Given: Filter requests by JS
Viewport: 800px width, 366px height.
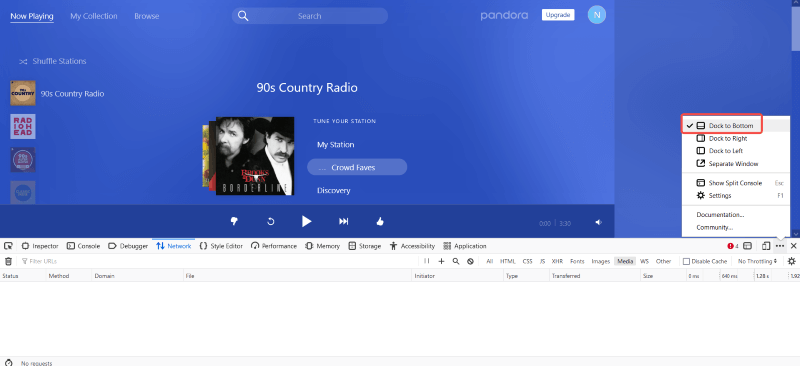Looking at the screenshot, I should [542, 261].
